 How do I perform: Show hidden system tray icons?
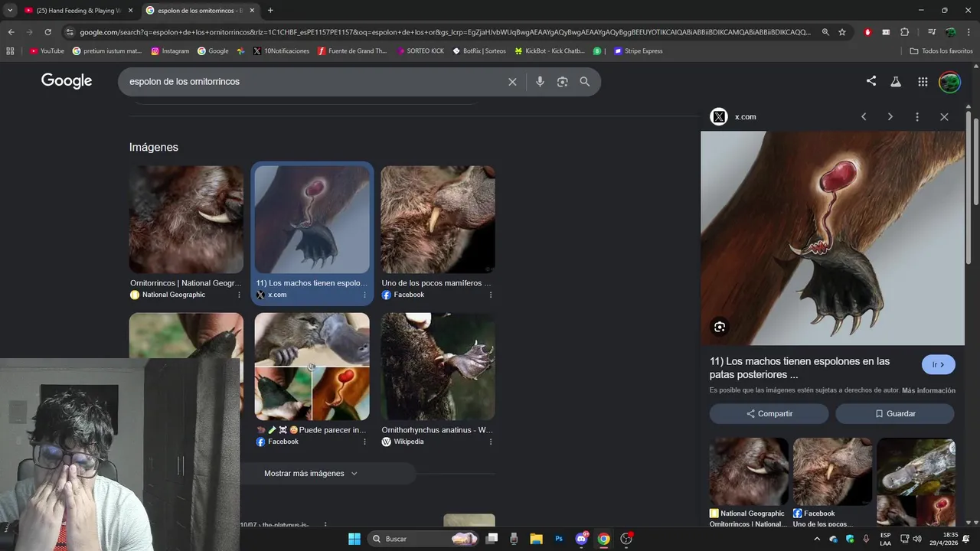coord(816,539)
